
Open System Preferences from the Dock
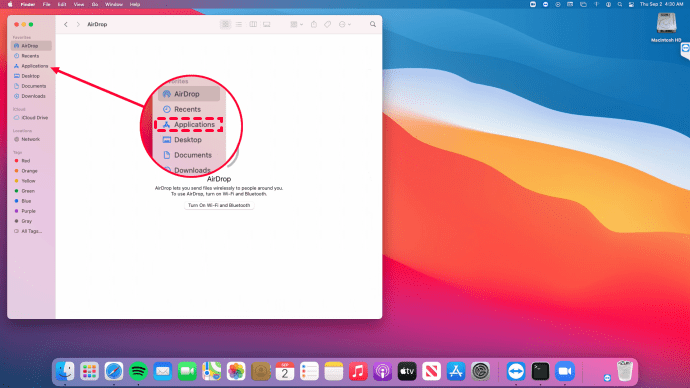point(480,372)
